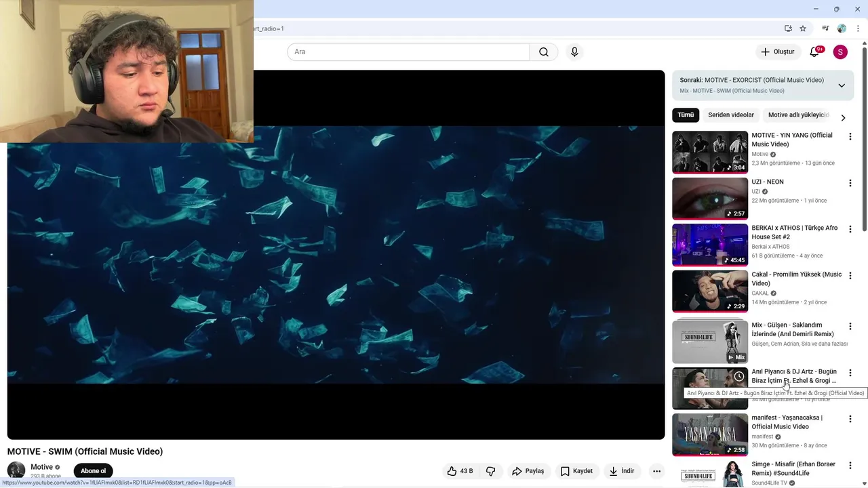The height and width of the screenshot is (488, 868).
Task: Open the Motive channel name link
Action: [41, 467]
